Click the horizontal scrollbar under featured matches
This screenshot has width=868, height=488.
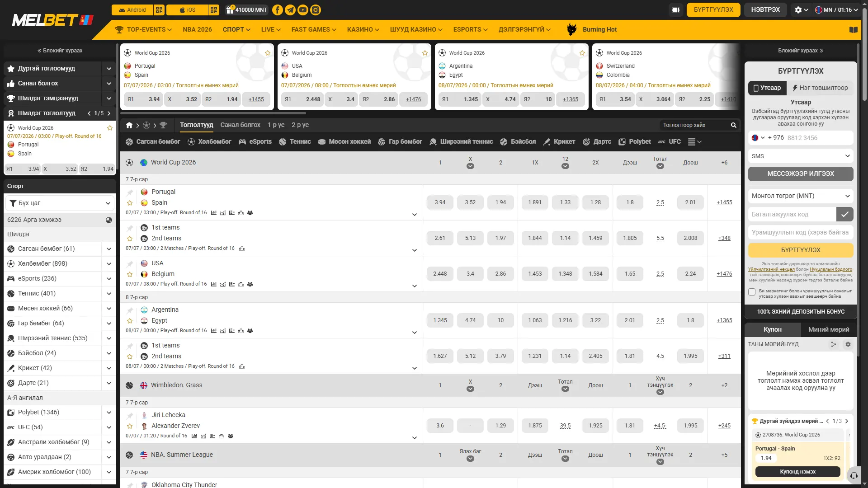tap(213, 113)
